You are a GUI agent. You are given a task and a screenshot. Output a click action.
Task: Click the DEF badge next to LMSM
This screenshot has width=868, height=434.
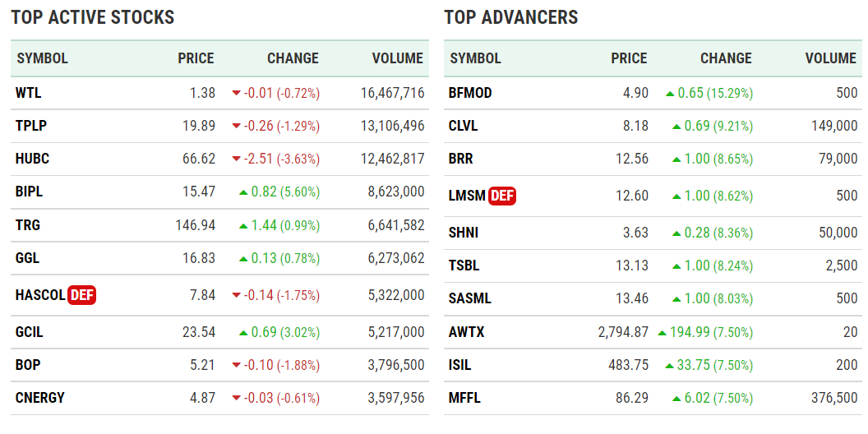(x=501, y=196)
